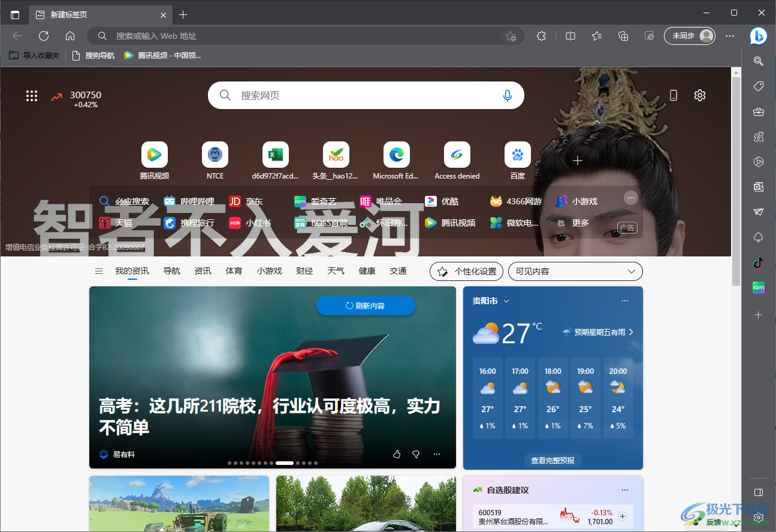Click the 查看完整预报 button
Image resolution: width=776 pixels, height=532 pixels.
[552, 460]
